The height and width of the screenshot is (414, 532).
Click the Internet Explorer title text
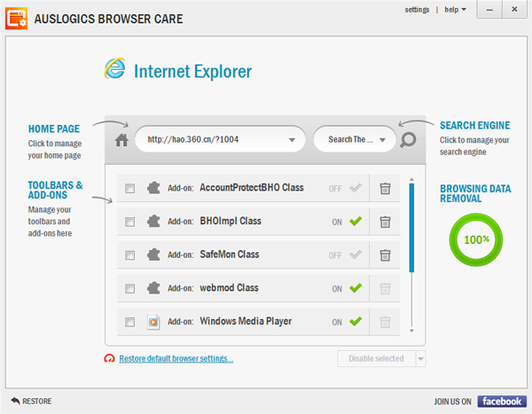(x=192, y=72)
